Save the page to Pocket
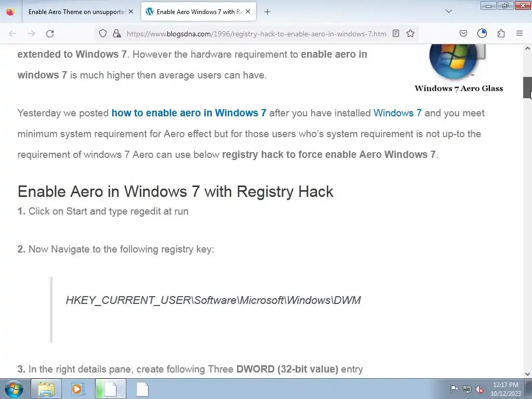 [463, 33]
